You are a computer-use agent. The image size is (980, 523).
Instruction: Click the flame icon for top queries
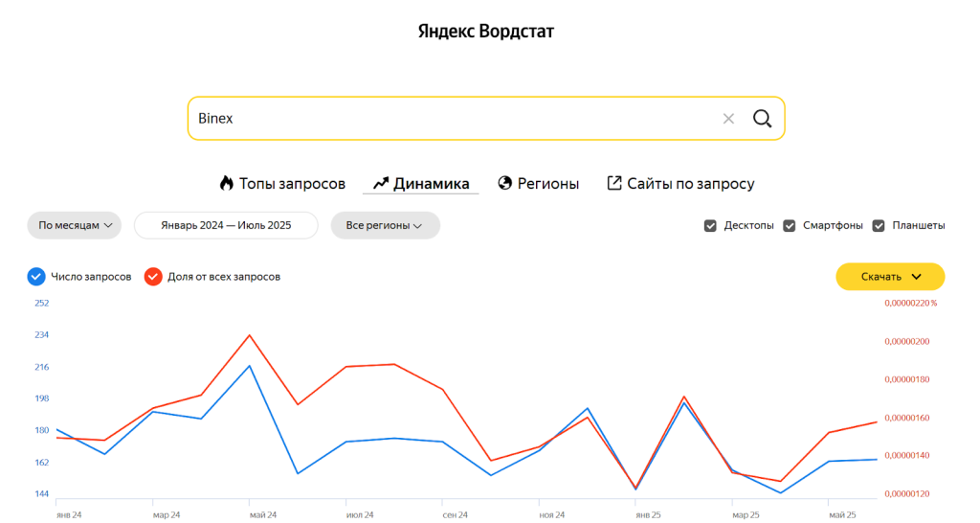[227, 183]
